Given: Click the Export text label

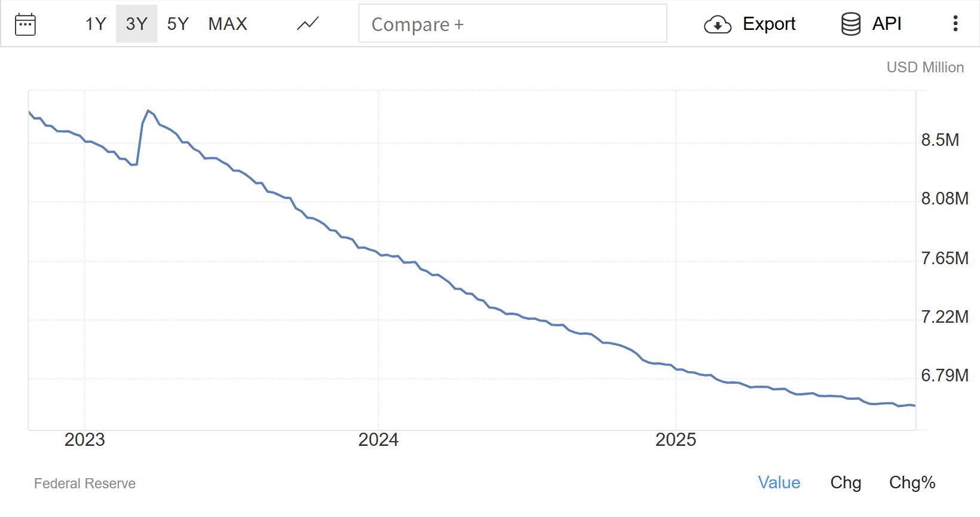Looking at the screenshot, I should pos(769,24).
